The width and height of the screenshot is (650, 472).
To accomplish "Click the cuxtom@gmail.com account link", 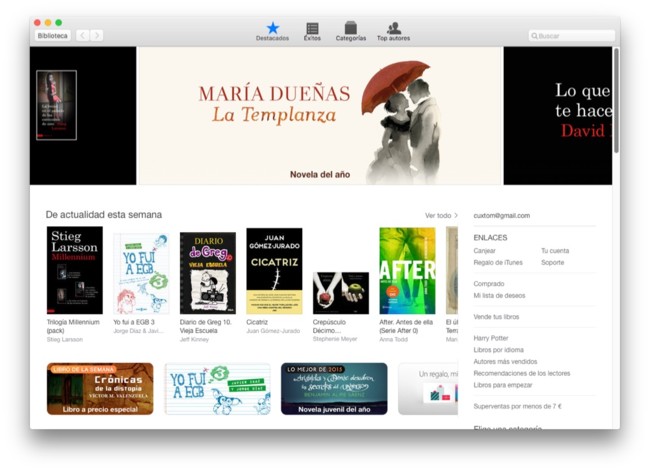I will [x=502, y=215].
